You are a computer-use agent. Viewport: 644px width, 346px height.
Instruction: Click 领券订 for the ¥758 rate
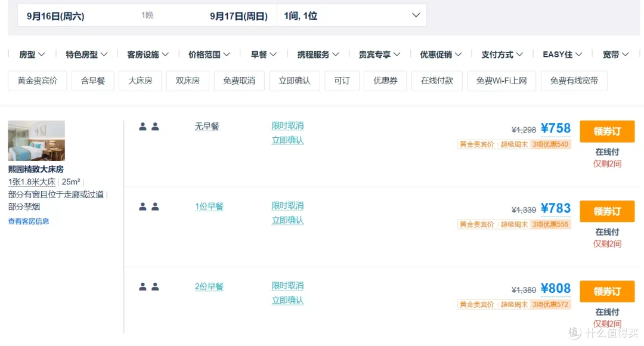(607, 131)
